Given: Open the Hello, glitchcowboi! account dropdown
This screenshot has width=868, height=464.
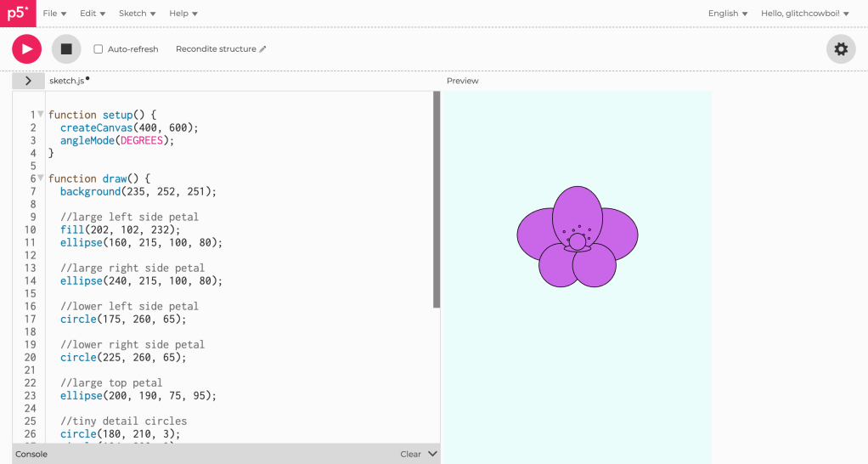Looking at the screenshot, I should 804,14.
